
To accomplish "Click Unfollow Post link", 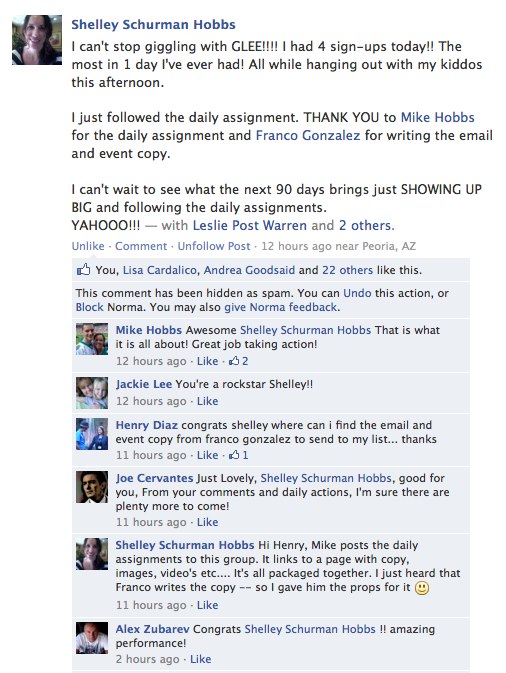I will [x=214, y=246].
